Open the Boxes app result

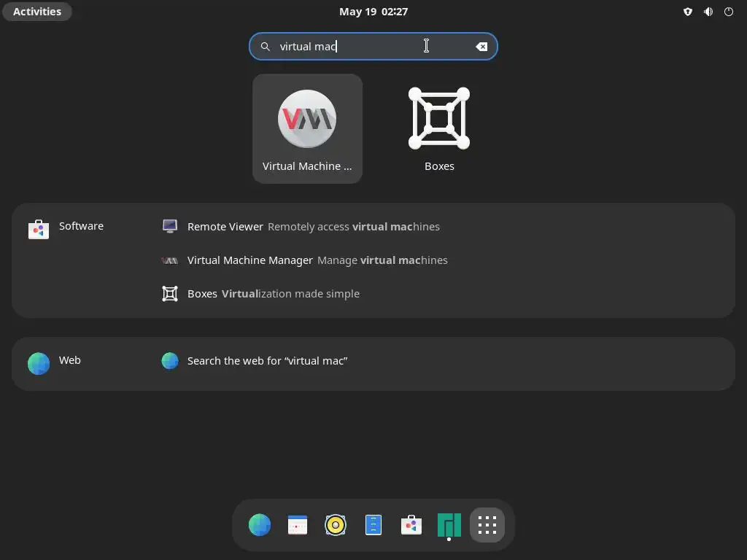tap(438, 128)
